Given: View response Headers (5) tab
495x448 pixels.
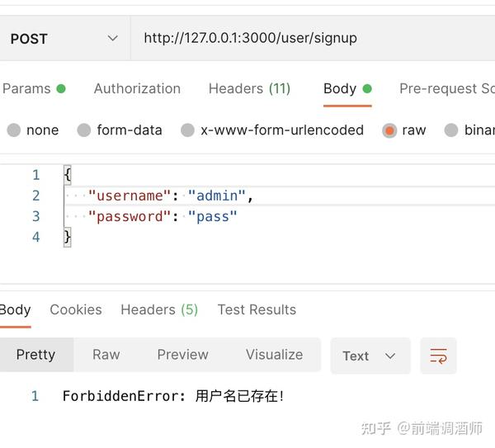Looking at the screenshot, I should click(x=159, y=309).
